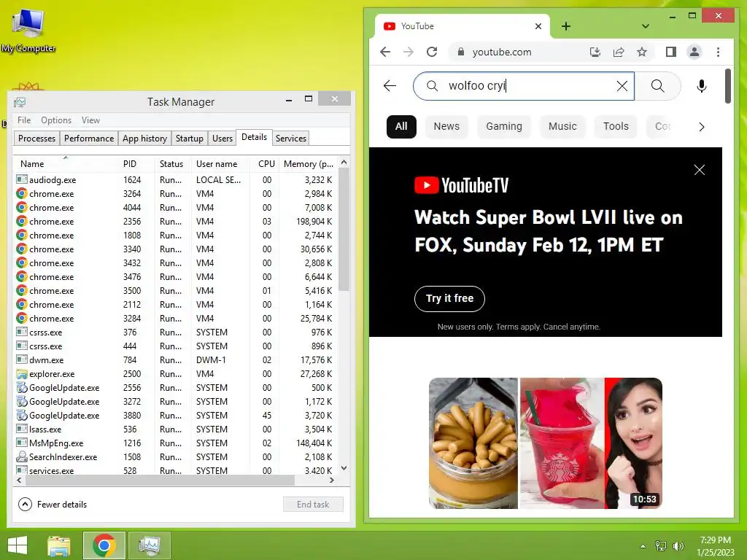Click the Chrome back navigation arrow
The width and height of the screenshot is (747, 560).
385,52
